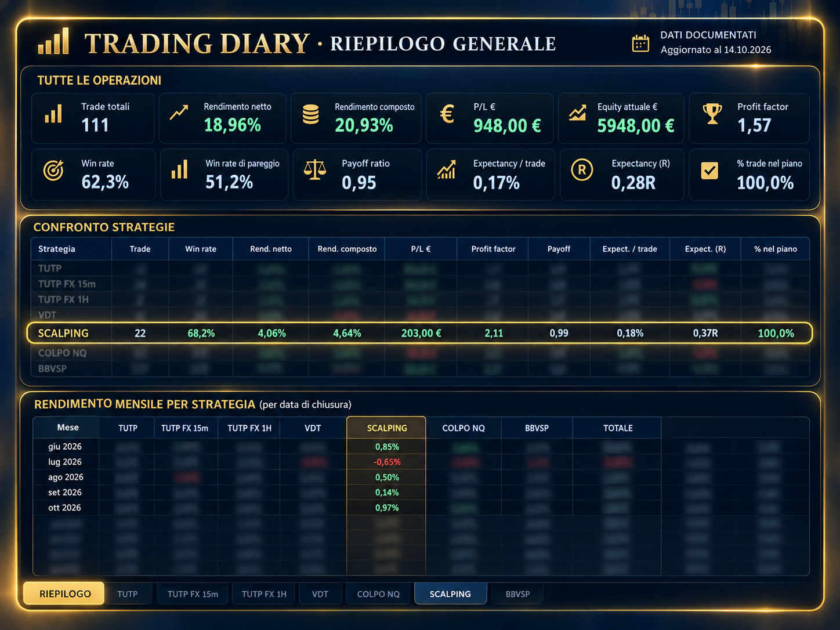Click the Profit factor column header in Confronto Strategie
Image resolution: width=840 pixels, height=630 pixels.
coord(493,249)
